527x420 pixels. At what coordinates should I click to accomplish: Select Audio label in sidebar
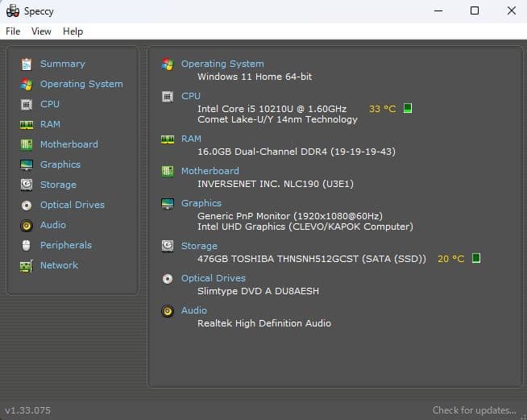tap(53, 225)
